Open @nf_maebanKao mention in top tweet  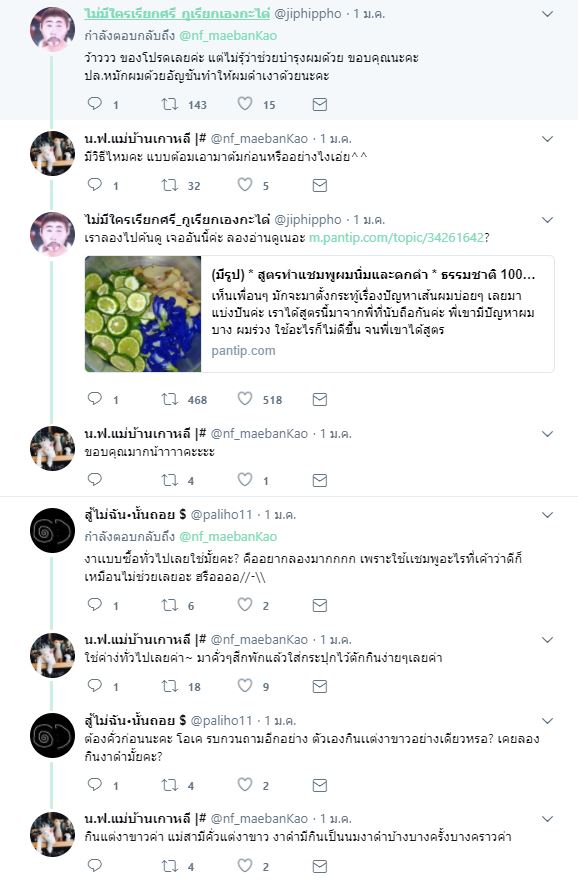click(228, 35)
